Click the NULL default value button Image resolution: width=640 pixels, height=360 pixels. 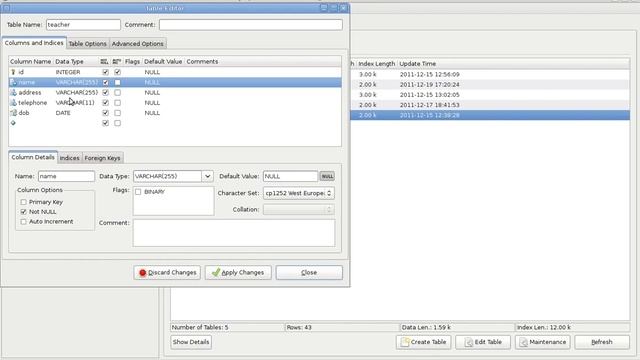pos(327,176)
